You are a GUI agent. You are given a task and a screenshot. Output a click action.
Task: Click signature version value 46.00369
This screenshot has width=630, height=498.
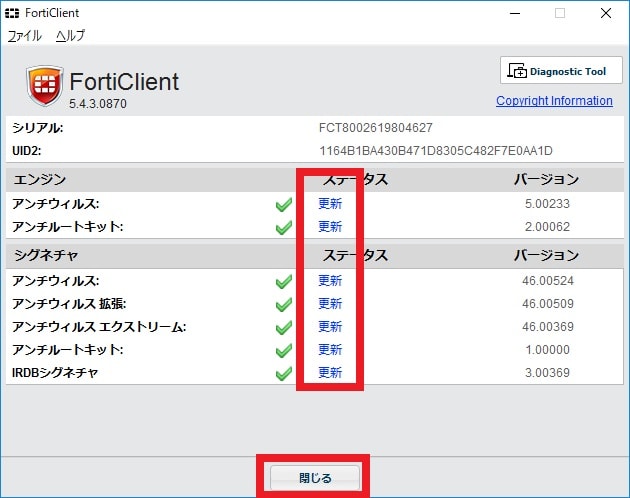click(548, 326)
